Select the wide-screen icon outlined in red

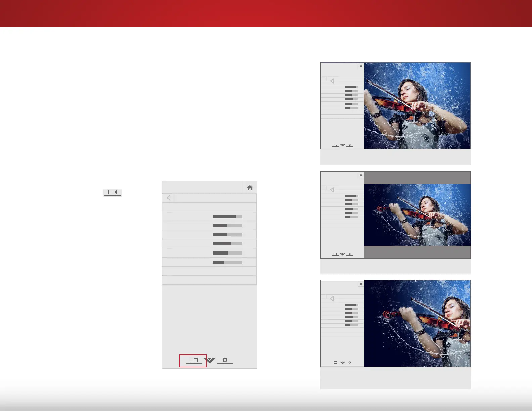point(194,360)
